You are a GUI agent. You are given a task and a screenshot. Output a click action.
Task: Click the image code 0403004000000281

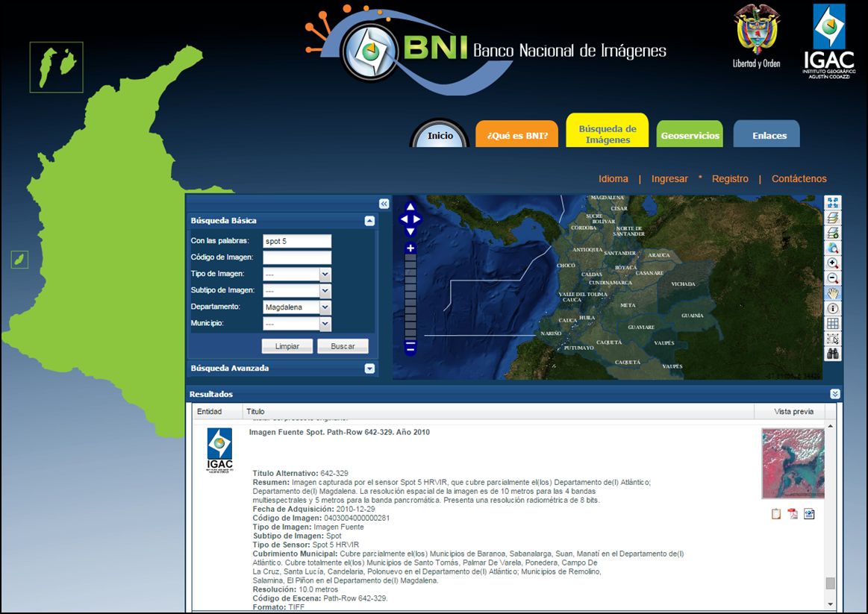tap(357, 519)
